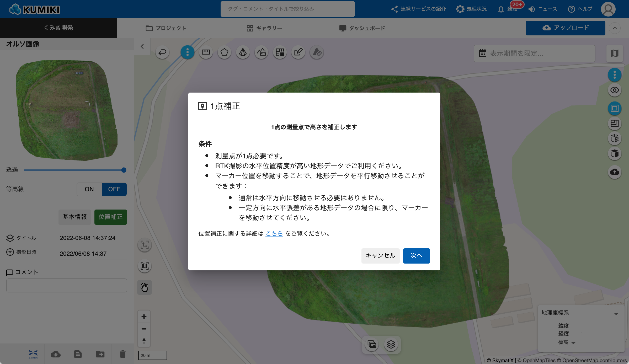
Task: Collapse the left panel with chevron
Action: pos(142,46)
